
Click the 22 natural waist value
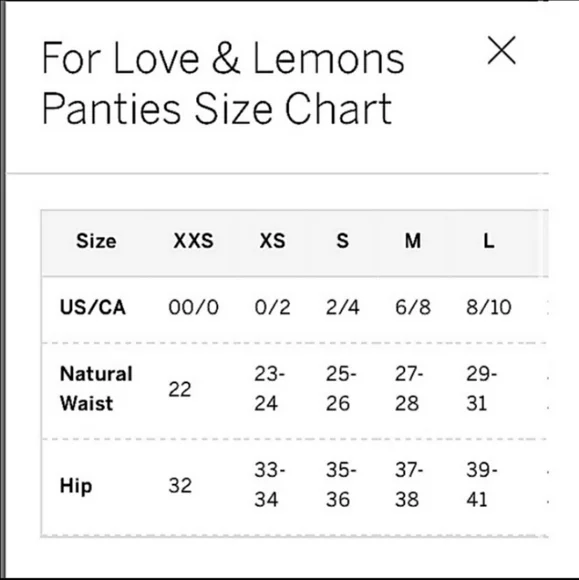point(180,389)
